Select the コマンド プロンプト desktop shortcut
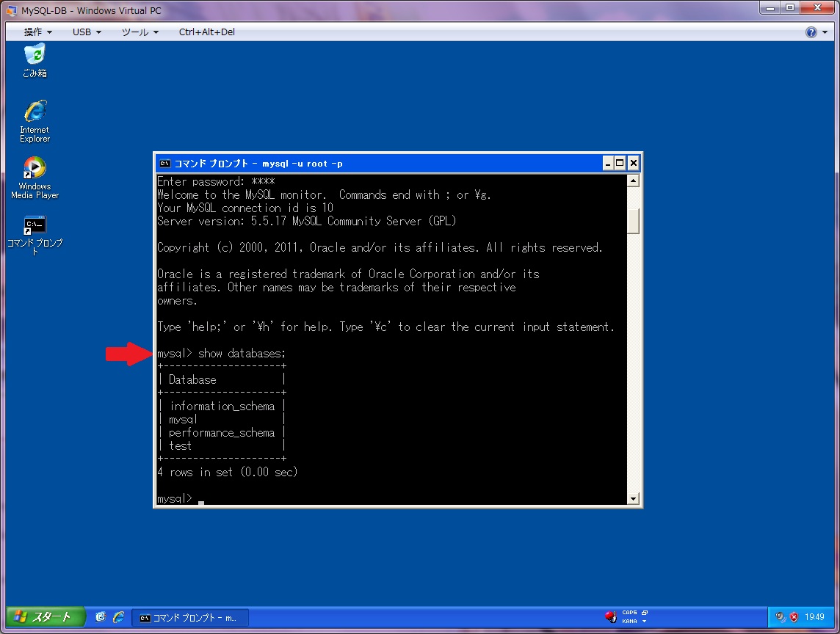The image size is (840, 634). 35,235
